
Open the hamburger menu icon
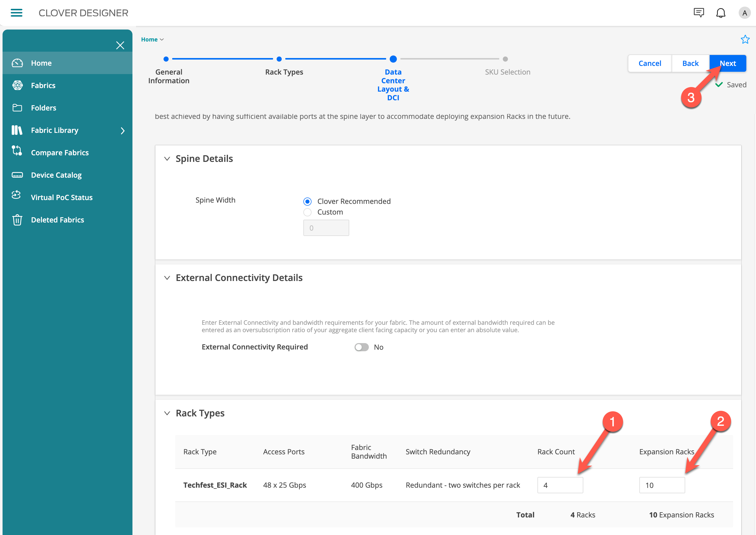point(17,13)
